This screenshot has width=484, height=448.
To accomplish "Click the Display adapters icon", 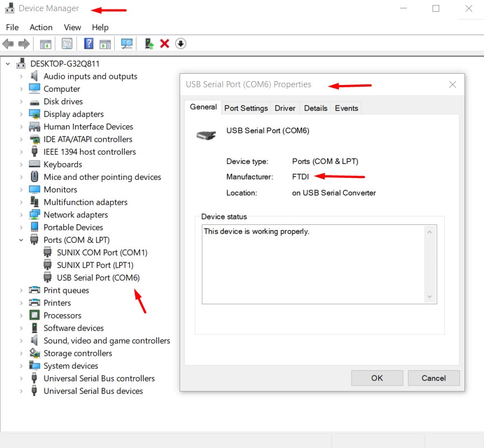I will (x=34, y=114).
